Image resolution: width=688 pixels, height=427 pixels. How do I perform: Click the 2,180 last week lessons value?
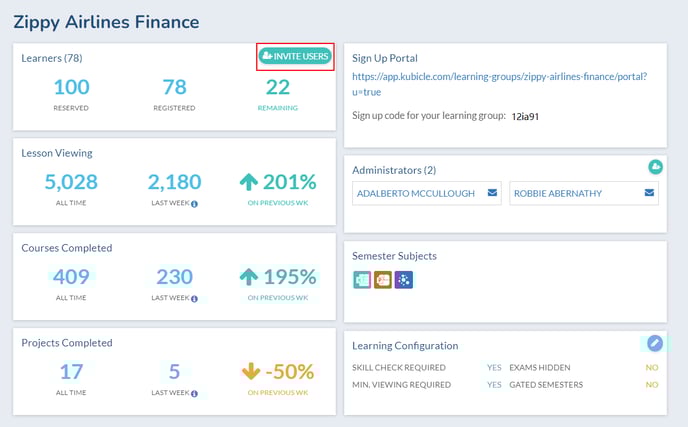coord(174,182)
